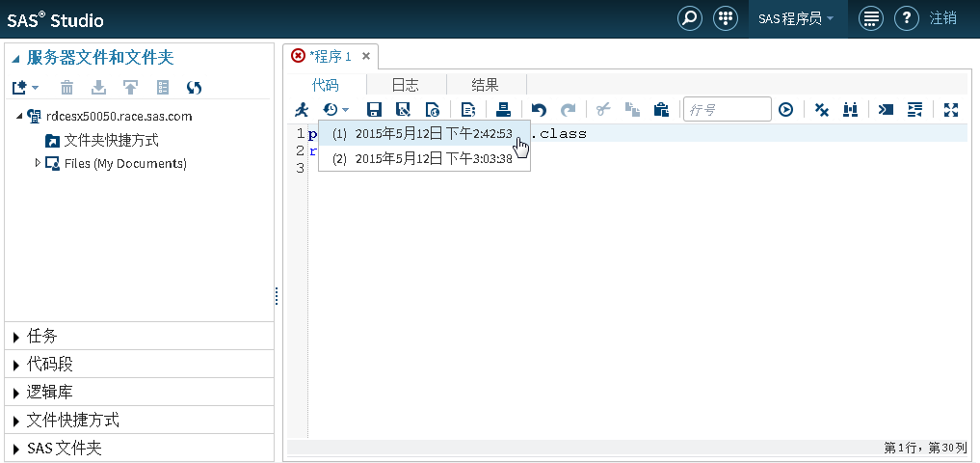Click the print icon in code toolbar
Image resolution: width=980 pixels, height=463 pixels.
click(x=503, y=110)
